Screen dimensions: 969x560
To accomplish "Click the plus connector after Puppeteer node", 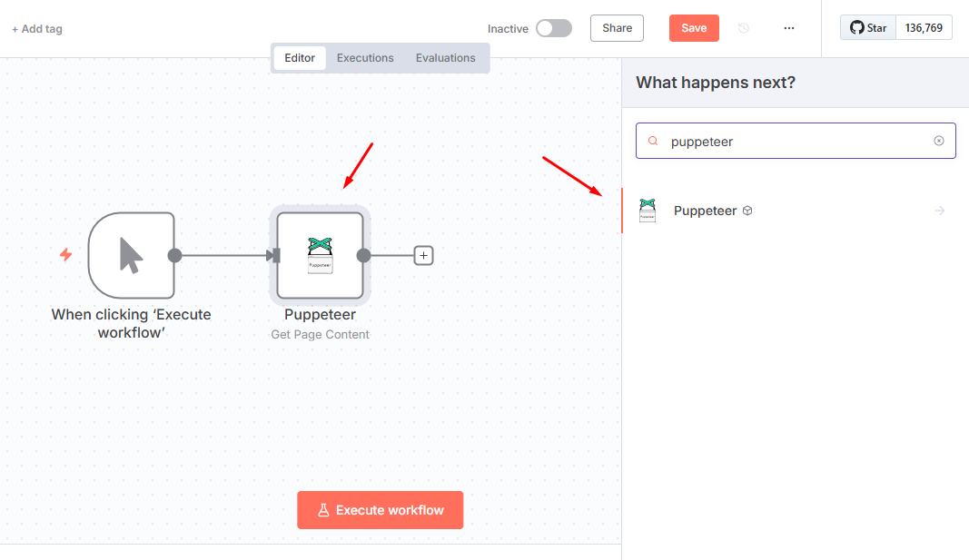I will 423,255.
